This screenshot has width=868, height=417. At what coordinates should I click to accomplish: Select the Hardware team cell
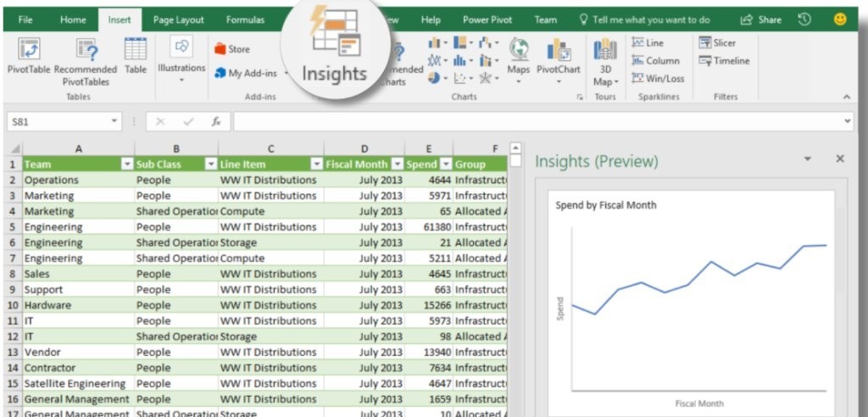click(x=79, y=305)
